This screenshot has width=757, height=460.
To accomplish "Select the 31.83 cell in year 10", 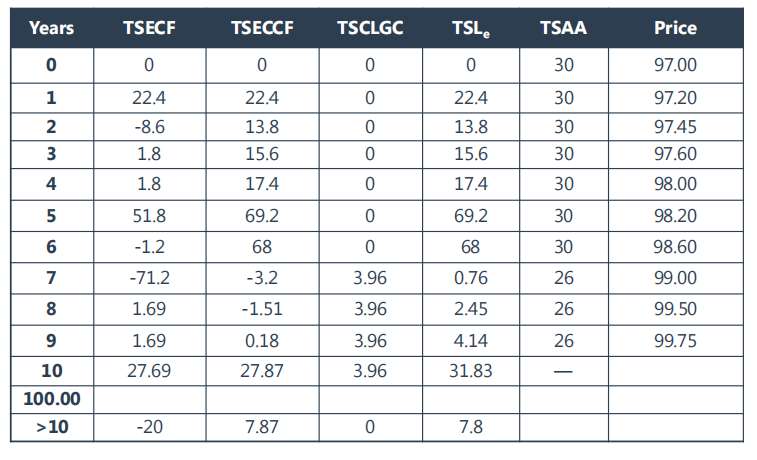I will click(469, 371).
